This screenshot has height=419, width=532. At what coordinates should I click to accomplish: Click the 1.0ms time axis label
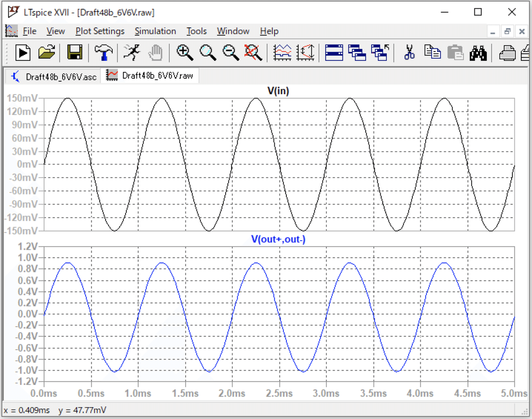coord(138,393)
